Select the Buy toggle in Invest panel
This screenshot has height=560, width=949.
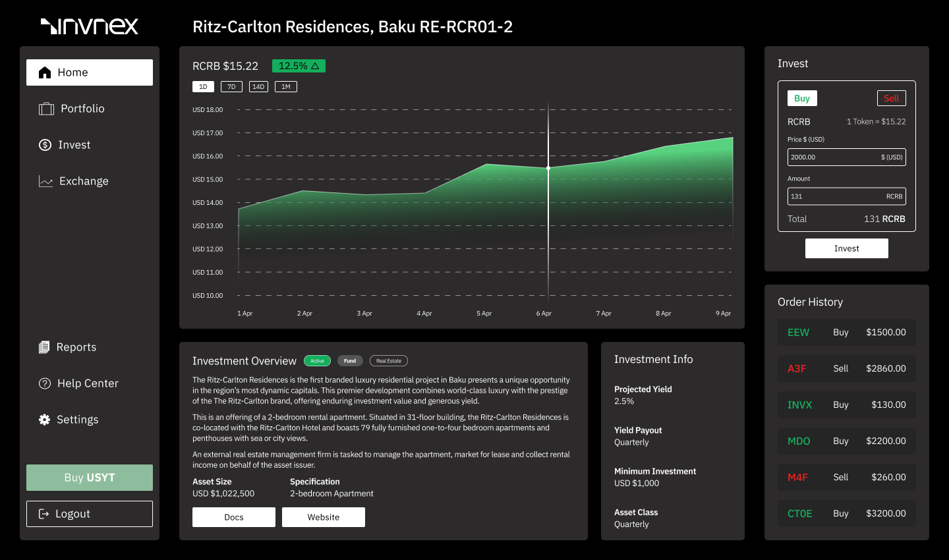(802, 98)
